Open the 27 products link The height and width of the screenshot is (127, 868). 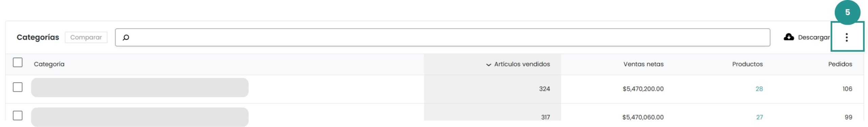tap(759, 117)
